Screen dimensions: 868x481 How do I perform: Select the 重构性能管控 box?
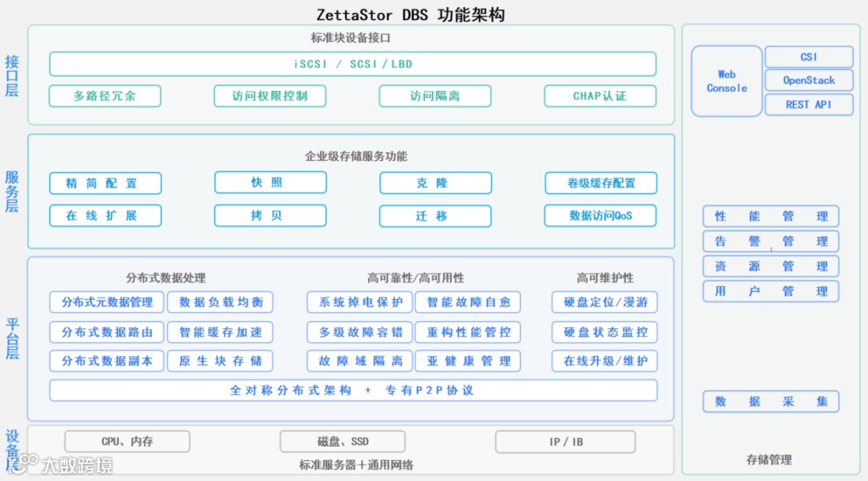468,332
